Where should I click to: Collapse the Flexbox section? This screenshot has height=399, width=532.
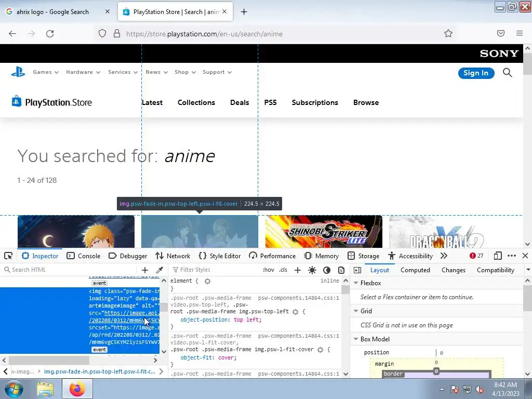pos(356,283)
